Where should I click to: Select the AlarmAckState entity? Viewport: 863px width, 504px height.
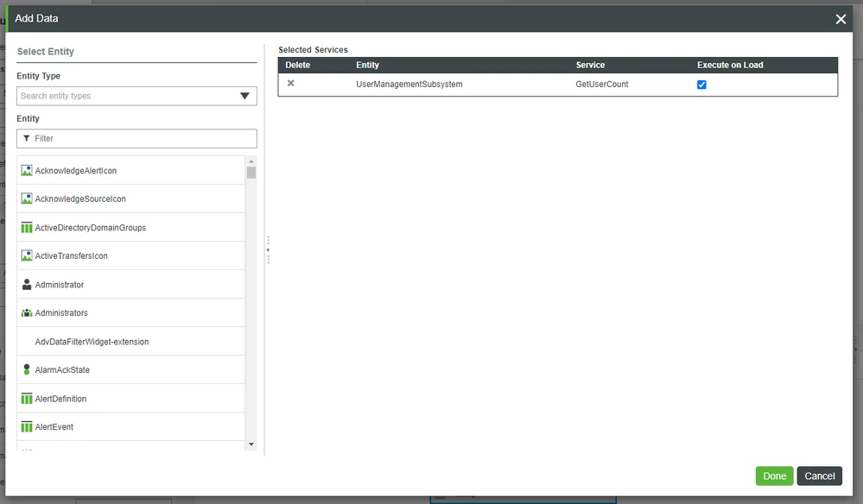click(x=131, y=370)
